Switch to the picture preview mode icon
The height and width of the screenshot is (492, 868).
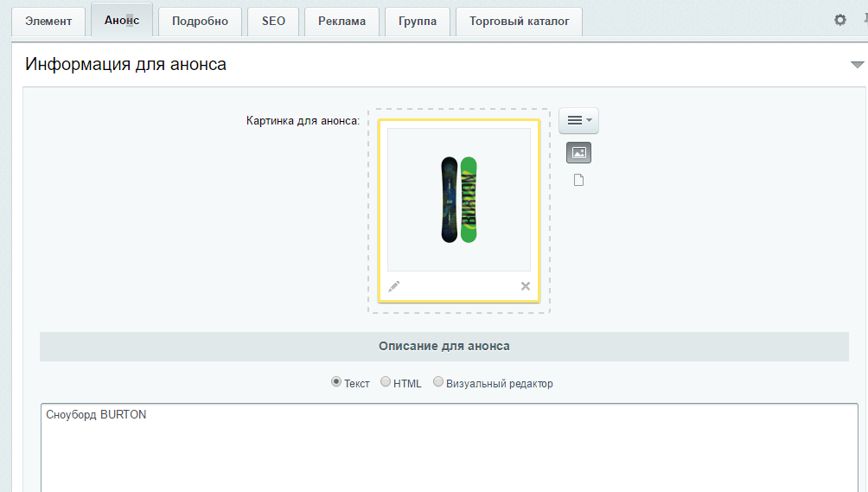(578, 153)
